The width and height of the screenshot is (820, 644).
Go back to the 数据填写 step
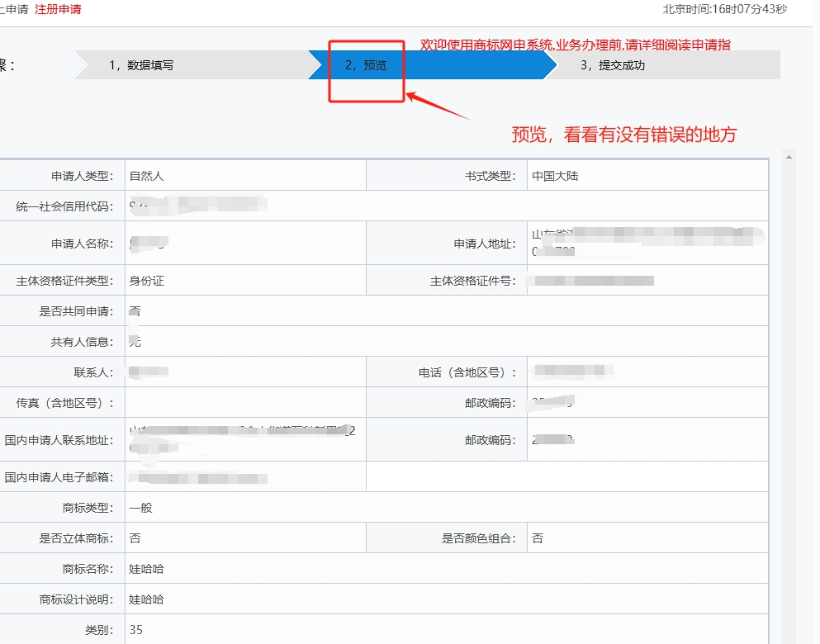point(140,65)
